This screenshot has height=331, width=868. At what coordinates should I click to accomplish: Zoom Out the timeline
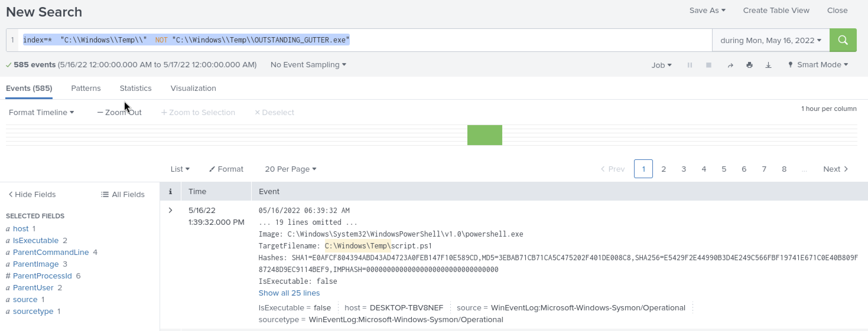coord(119,112)
